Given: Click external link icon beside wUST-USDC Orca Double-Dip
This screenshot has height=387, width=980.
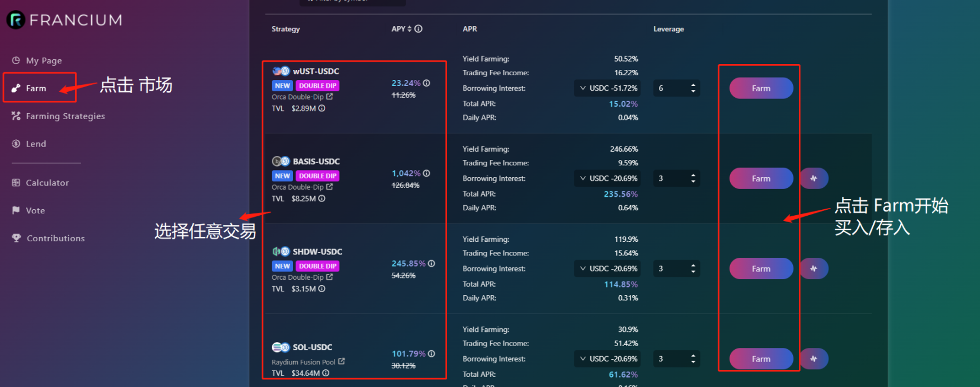Looking at the screenshot, I should click(x=330, y=97).
